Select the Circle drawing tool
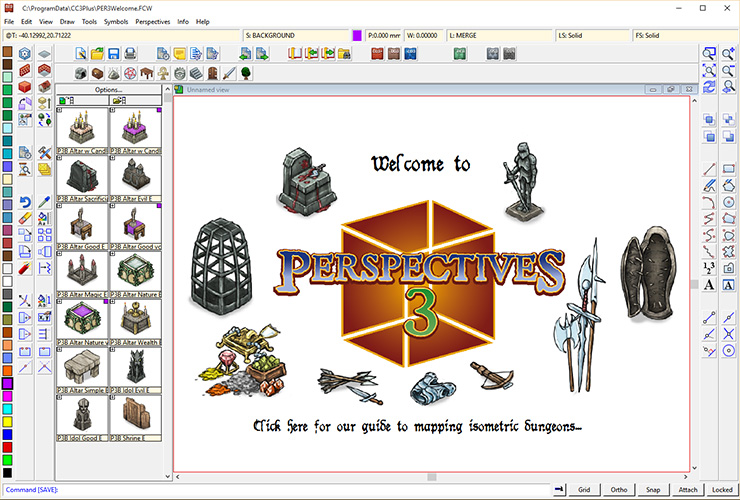 pos(729,203)
